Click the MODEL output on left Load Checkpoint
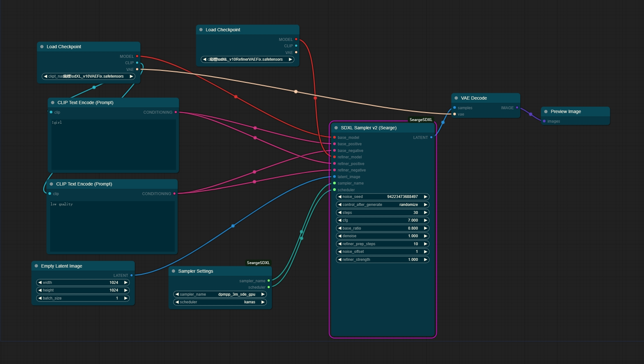This screenshot has width=644, height=364. (x=137, y=56)
